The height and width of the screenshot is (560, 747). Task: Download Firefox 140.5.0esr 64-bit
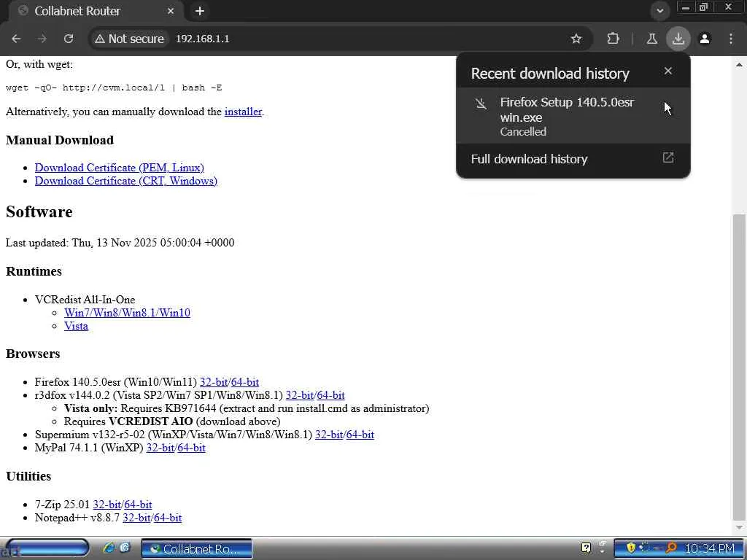pyautogui.click(x=245, y=382)
